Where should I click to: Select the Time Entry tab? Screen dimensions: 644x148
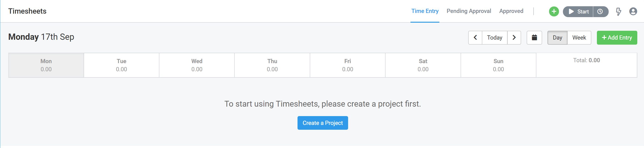(425, 11)
